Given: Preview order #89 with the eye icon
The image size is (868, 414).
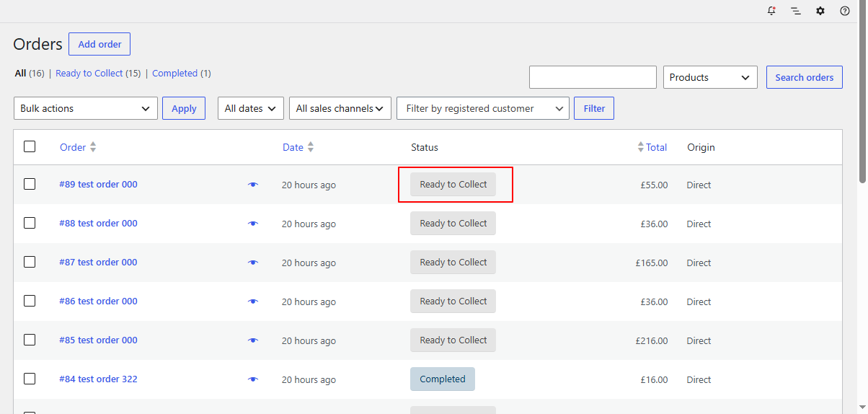Looking at the screenshot, I should tap(252, 185).
